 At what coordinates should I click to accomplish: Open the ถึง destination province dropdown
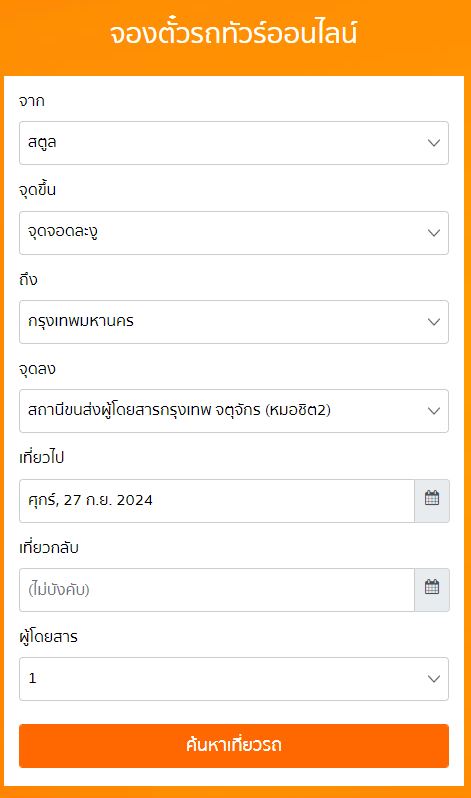click(234, 322)
